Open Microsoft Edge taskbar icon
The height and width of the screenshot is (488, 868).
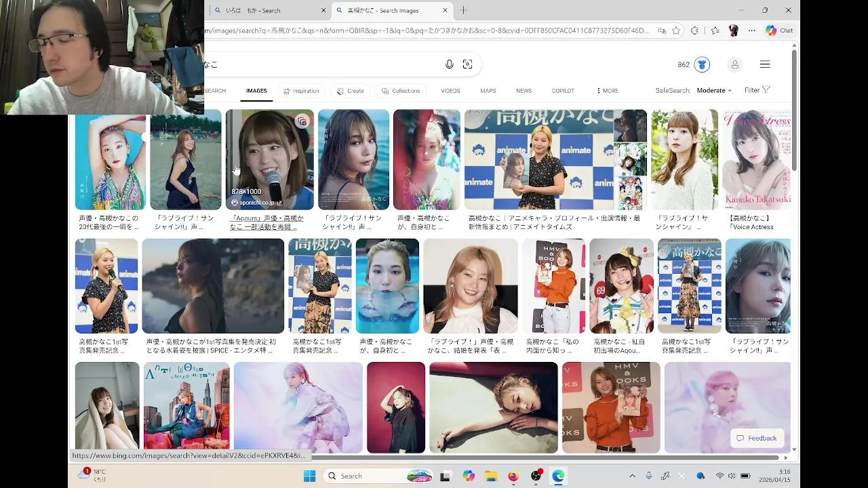pos(558,476)
